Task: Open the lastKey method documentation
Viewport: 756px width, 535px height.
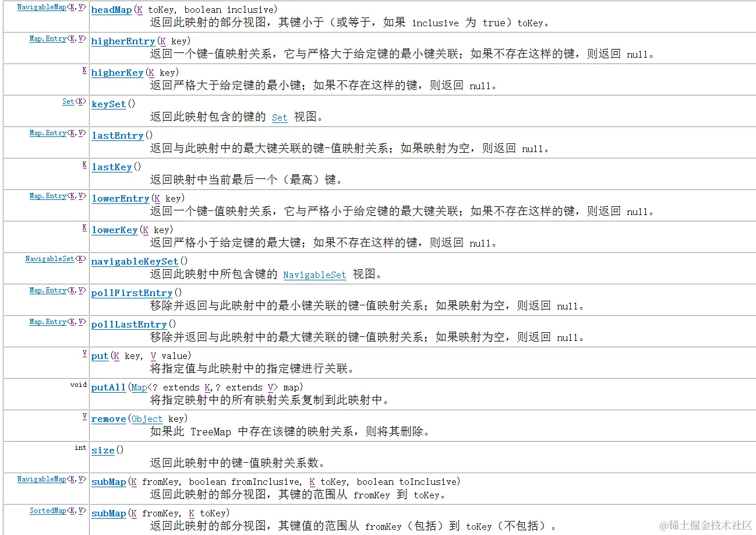Action: click(111, 167)
